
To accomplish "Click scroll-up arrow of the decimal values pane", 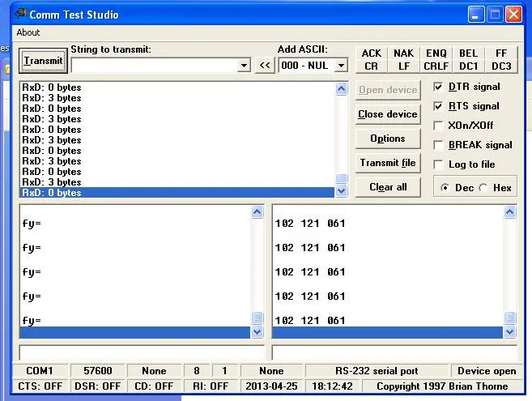I will pyautogui.click(x=509, y=212).
